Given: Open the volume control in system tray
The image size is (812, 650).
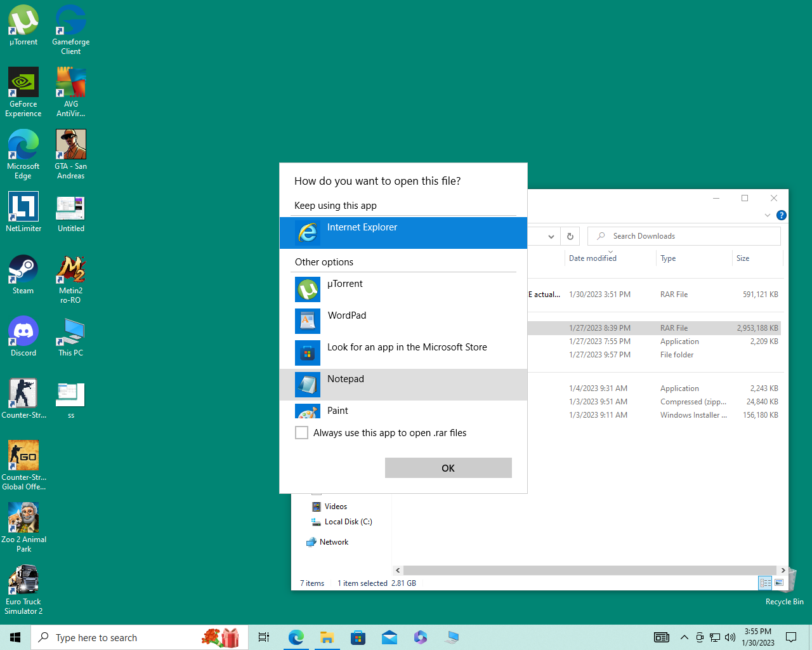Looking at the screenshot, I should [x=730, y=637].
